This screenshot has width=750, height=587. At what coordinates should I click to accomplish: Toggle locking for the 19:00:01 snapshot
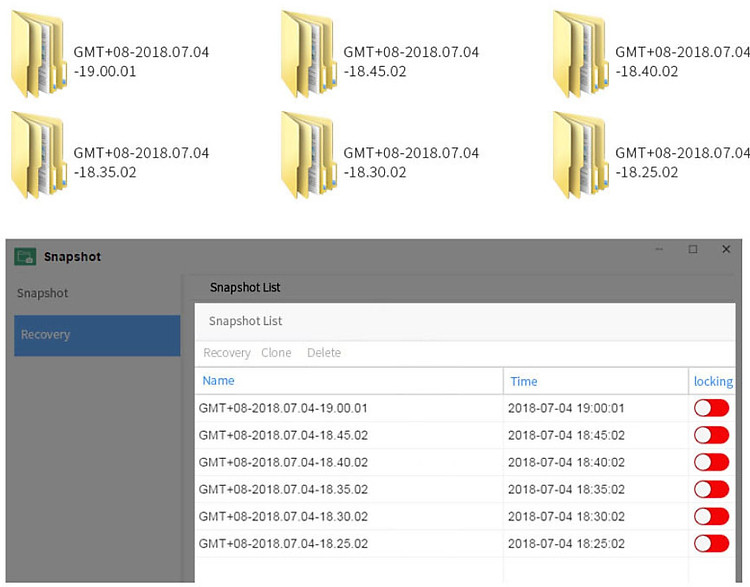click(x=711, y=408)
